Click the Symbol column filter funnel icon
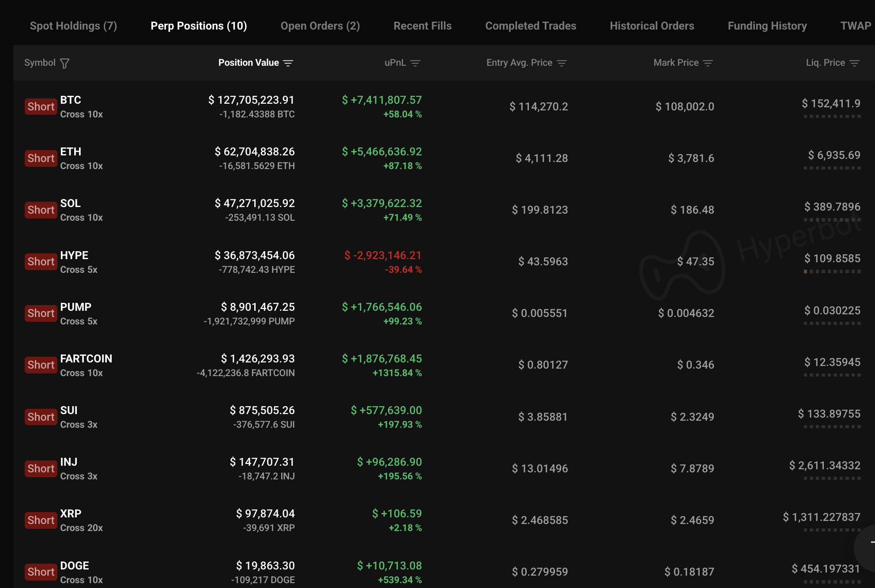 click(x=64, y=64)
